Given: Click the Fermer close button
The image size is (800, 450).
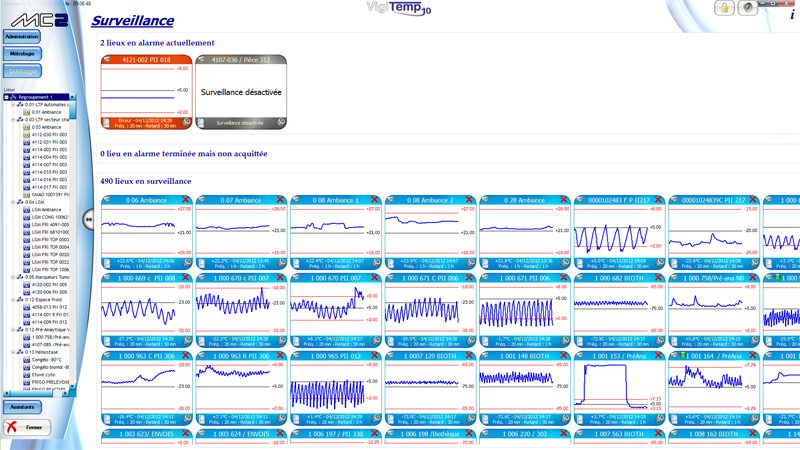Looking at the screenshot, I should [27, 427].
